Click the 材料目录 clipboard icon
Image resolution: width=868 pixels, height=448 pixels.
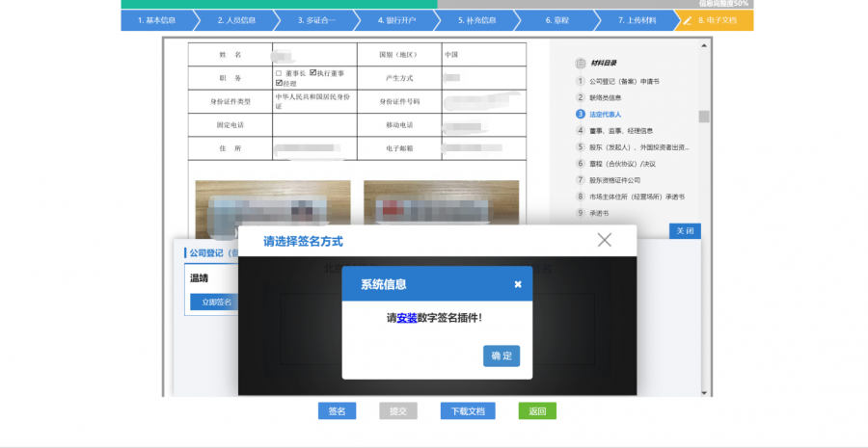coord(581,63)
